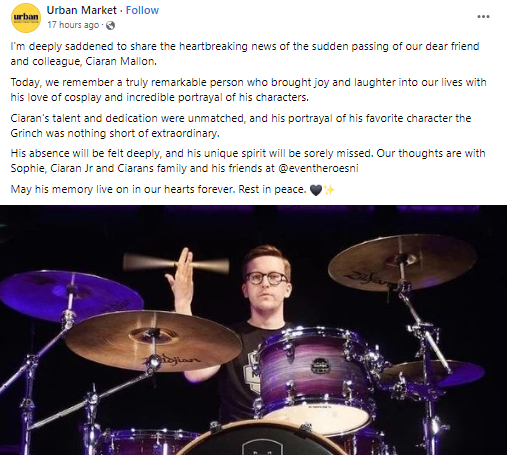Viewport: 507px width, 455px height.
Task: Open the Urban Market profile avatar
Action: tap(26, 18)
